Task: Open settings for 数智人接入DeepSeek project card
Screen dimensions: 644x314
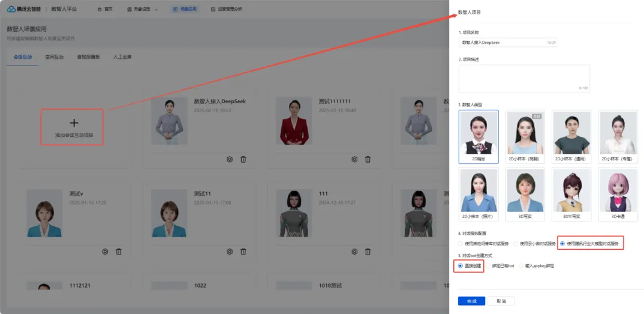Action: click(230, 159)
